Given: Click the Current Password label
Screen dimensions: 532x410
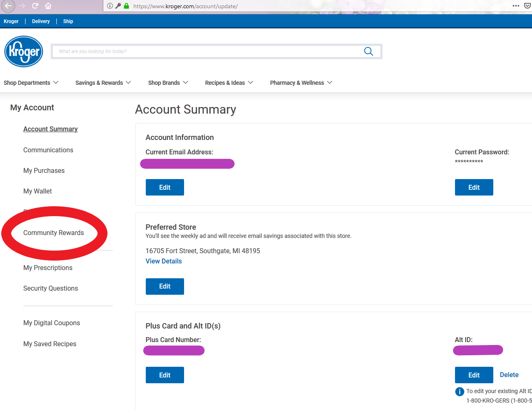Looking at the screenshot, I should coord(482,152).
